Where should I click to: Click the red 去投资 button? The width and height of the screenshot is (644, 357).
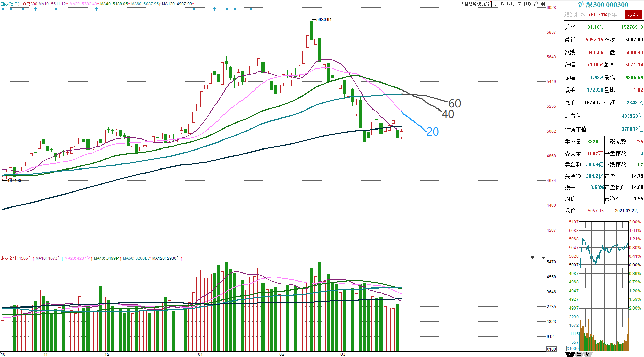pyautogui.click(x=633, y=15)
